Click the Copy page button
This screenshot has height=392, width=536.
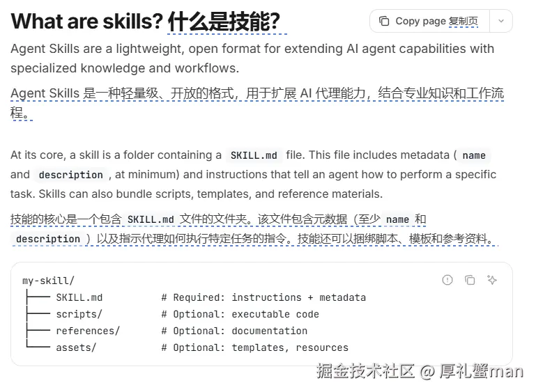[x=429, y=21]
